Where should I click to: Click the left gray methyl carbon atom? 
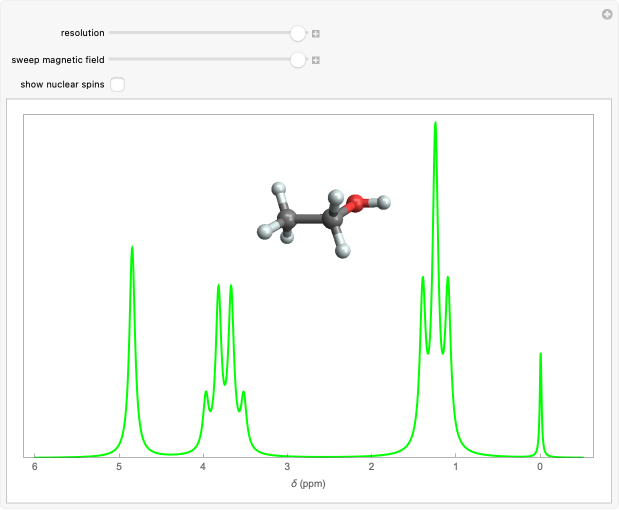[x=287, y=217]
